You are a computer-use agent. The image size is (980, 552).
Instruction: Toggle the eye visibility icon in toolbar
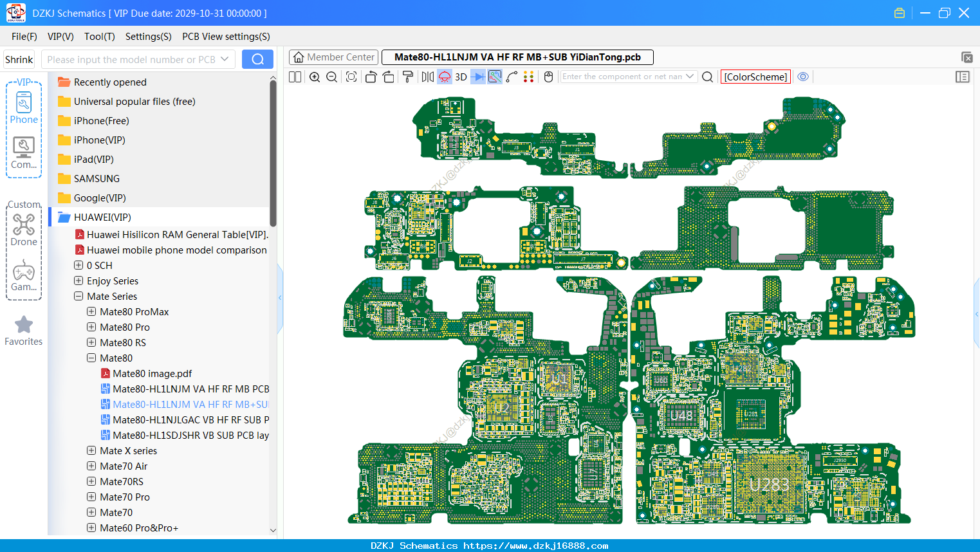[x=803, y=77]
